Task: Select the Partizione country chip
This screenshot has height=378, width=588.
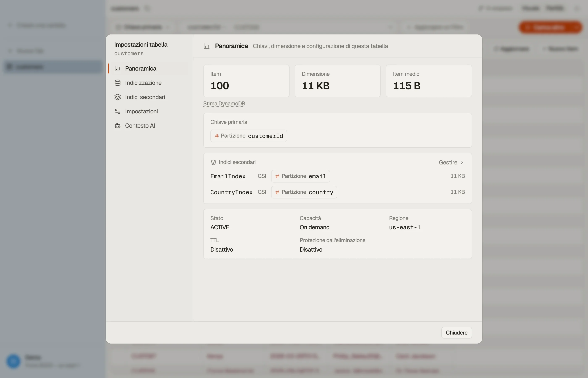Action: [304, 192]
